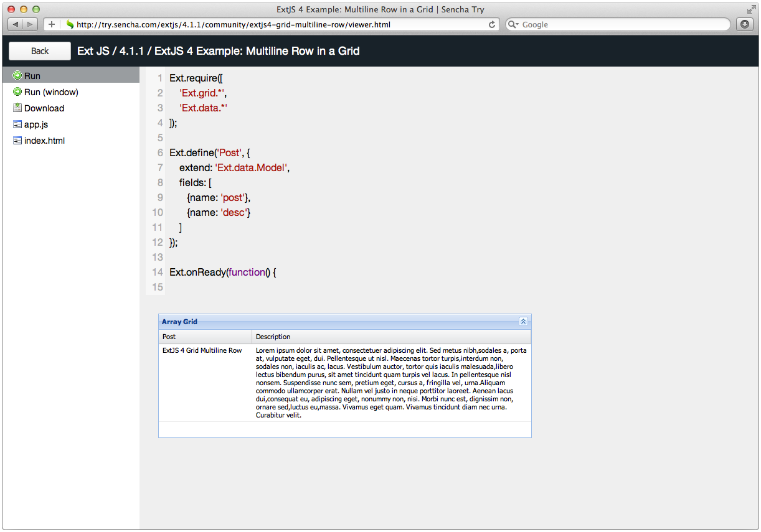Click the app.js file icon

pyautogui.click(x=17, y=124)
